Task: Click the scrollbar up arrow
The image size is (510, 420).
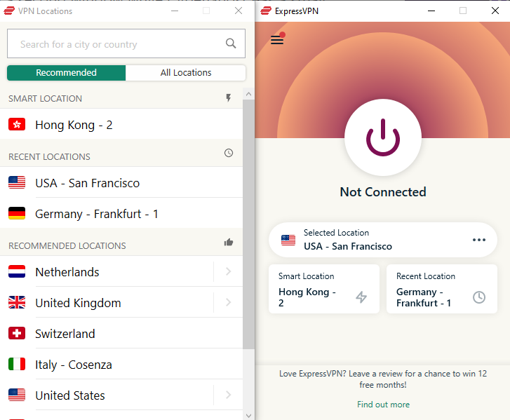Action: tap(248, 94)
